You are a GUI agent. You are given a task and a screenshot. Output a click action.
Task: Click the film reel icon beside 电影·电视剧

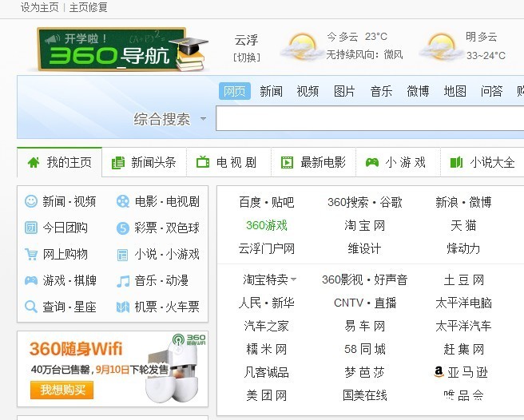tap(123, 201)
